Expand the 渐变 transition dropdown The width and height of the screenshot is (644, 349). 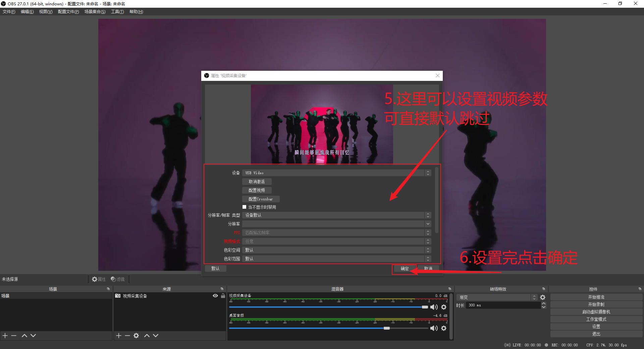tap(534, 297)
